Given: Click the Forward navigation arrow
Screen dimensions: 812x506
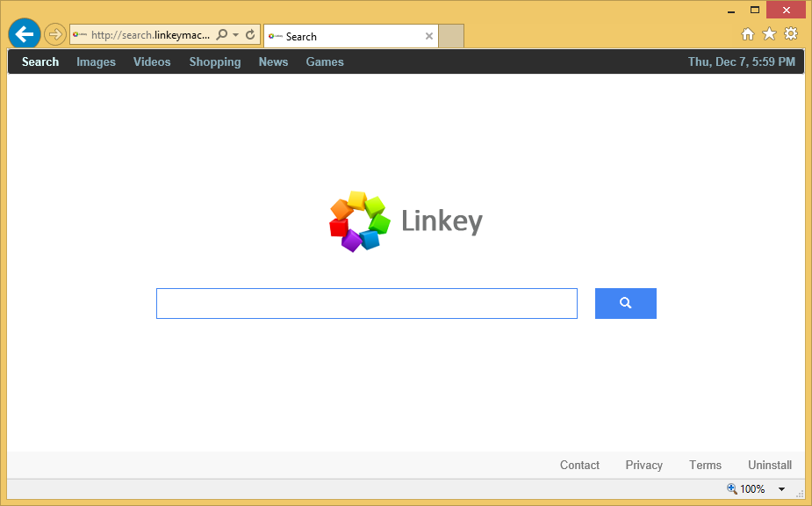Looking at the screenshot, I should [55, 35].
